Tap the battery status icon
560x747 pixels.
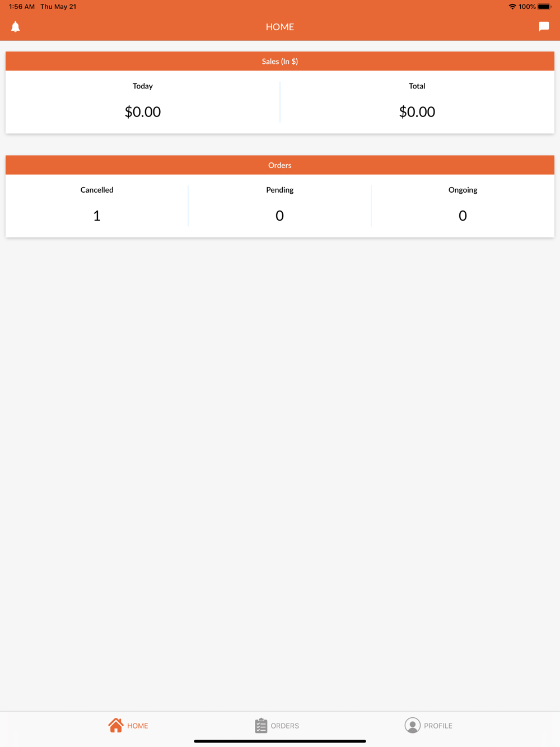click(544, 7)
